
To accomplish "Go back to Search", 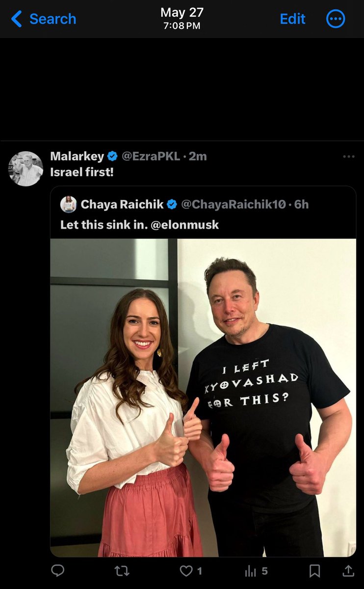I will point(44,19).
